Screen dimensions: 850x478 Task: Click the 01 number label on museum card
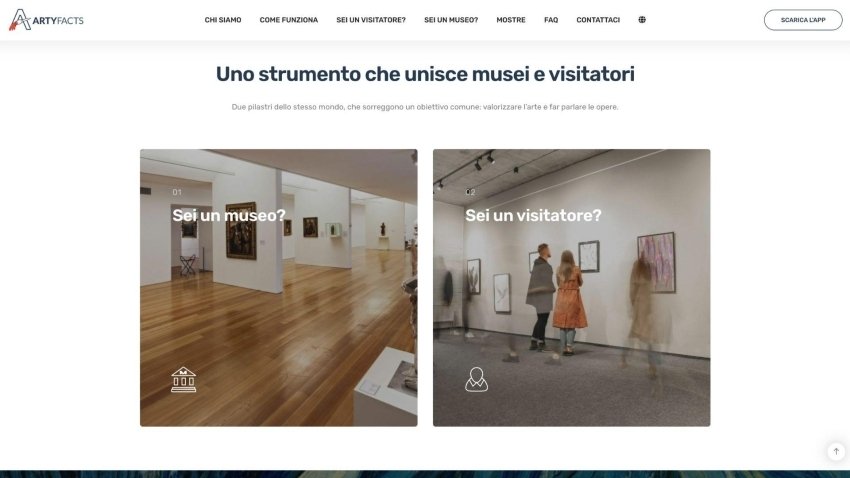[x=177, y=192]
